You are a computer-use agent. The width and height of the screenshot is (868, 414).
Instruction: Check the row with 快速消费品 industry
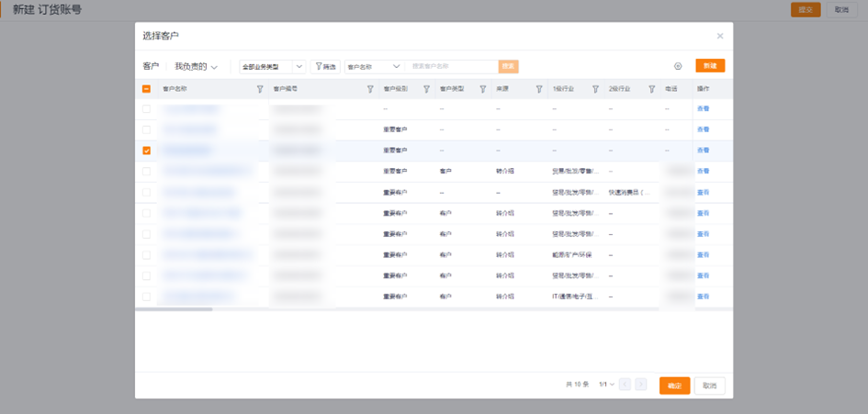tap(146, 193)
